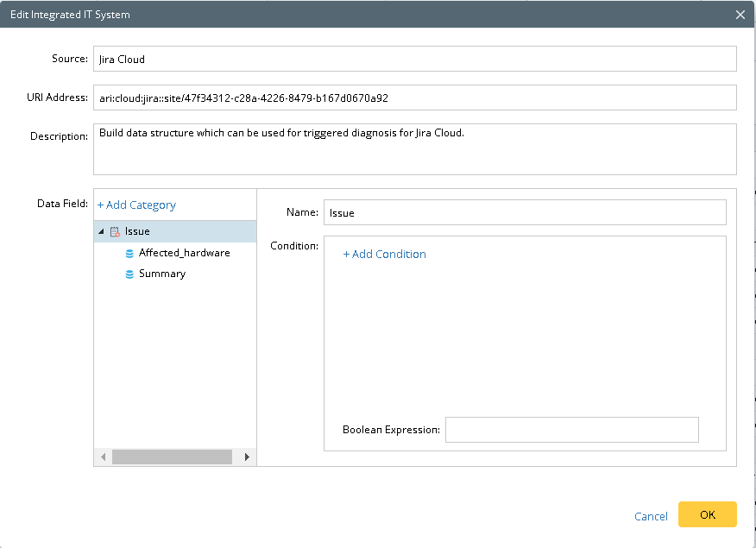Select the Affected_hardware data field
Screen dimensions: 756x548
[x=185, y=252]
